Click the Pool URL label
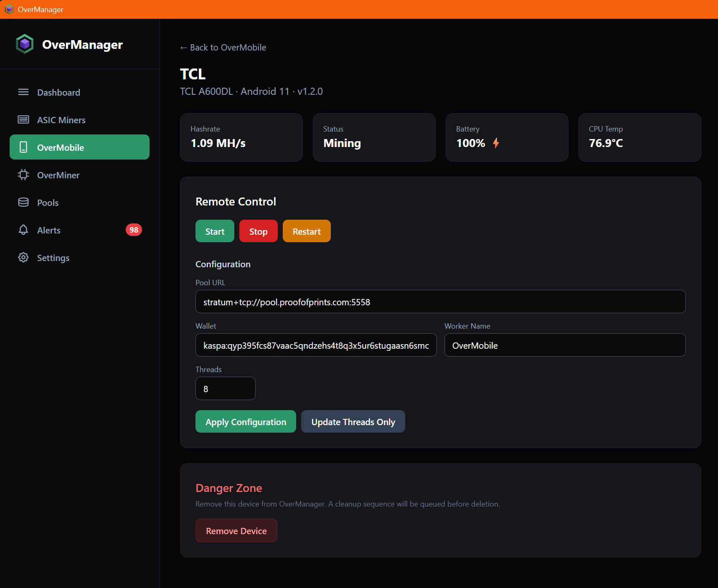718x588 pixels. [x=210, y=282]
